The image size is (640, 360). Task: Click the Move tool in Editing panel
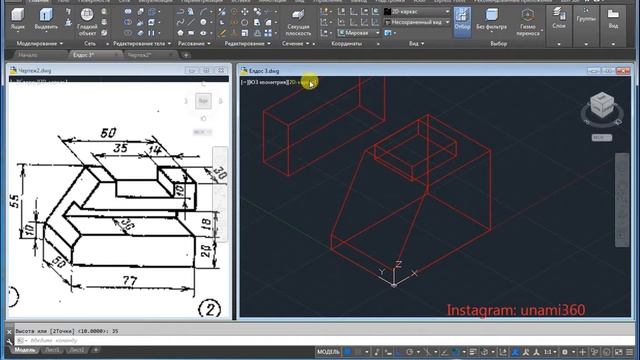click(244, 12)
